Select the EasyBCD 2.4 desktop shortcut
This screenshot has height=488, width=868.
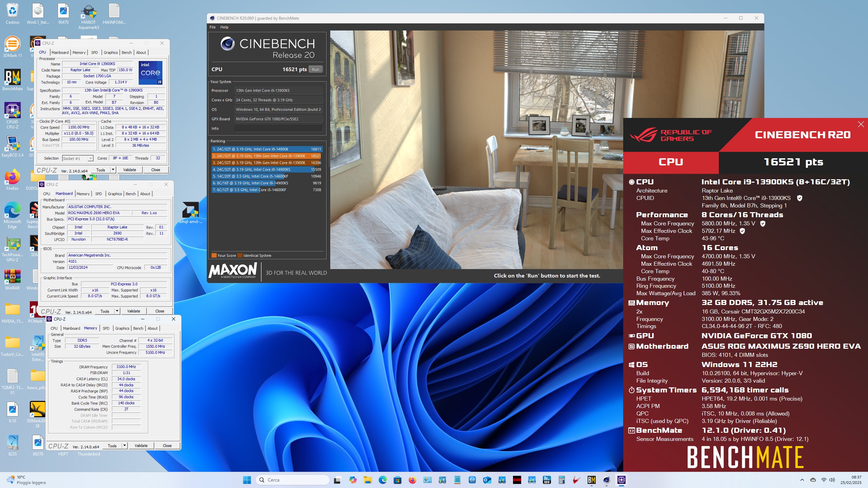[13, 146]
